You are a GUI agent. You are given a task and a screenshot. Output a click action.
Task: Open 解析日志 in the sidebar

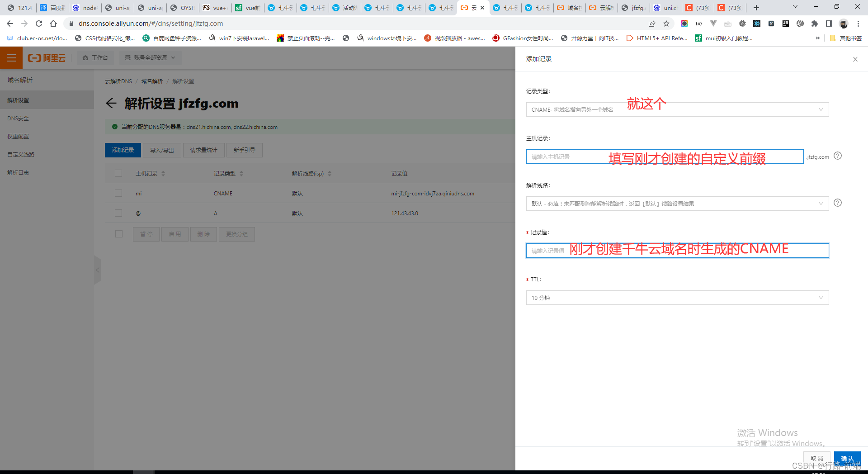47,172
